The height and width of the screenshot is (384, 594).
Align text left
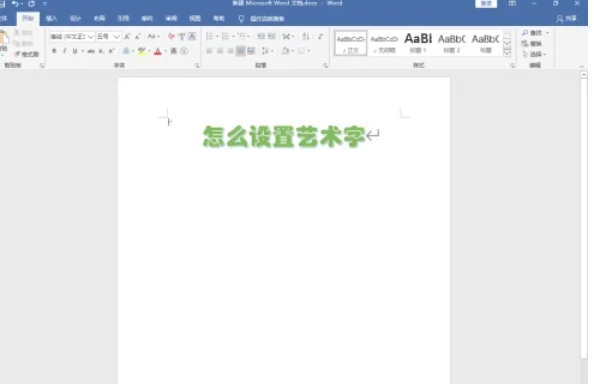[x=209, y=51]
